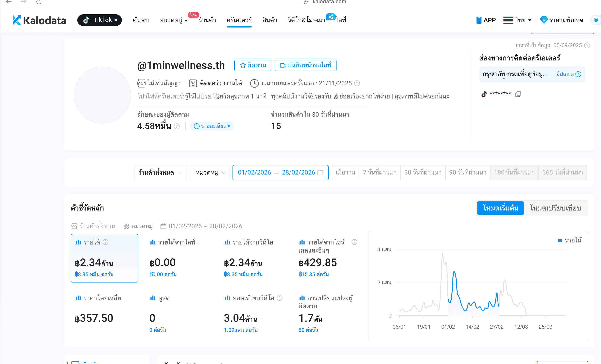Click help icon on รายได้ card
Viewport: 601px width, 364px height.
106,242
